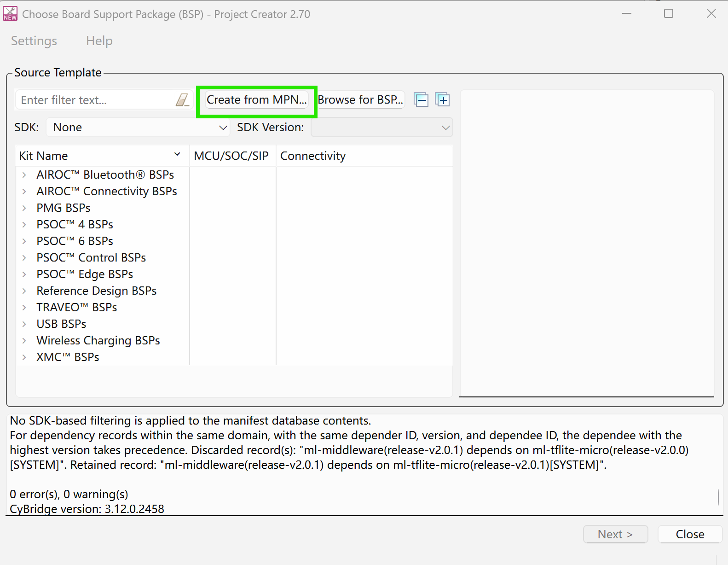The image size is (728, 565).
Task: Expand XMC BSPs category
Action: [24, 357]
